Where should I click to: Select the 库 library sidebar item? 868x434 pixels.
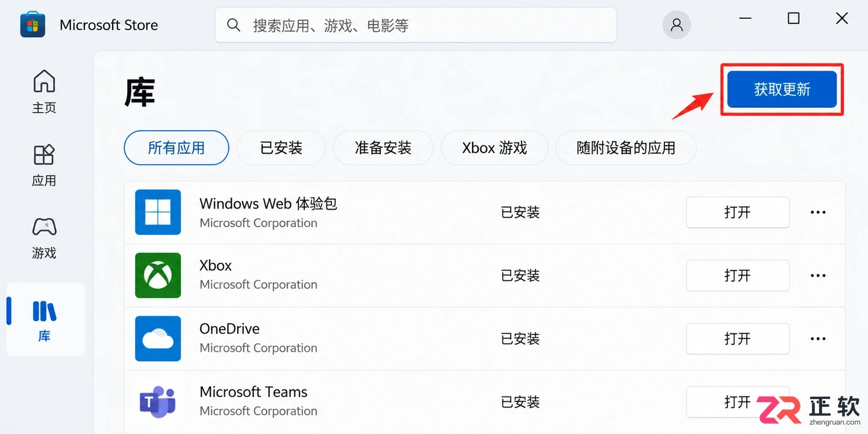pyautogui.click(x=46, y=319)
